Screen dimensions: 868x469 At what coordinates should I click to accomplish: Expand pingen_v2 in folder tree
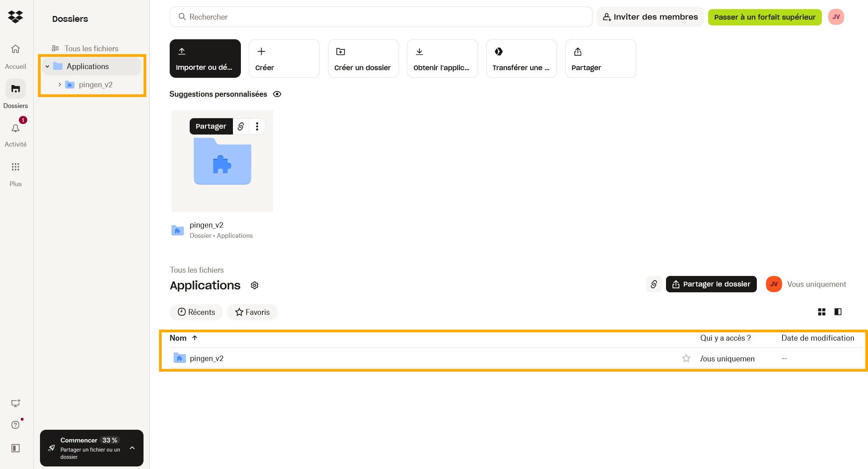click(x=60, y=85)
